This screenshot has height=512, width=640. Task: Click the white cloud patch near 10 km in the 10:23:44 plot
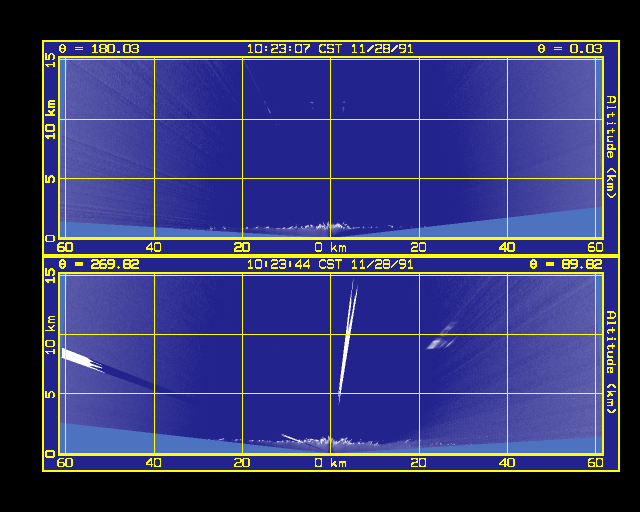coord(441,337)
